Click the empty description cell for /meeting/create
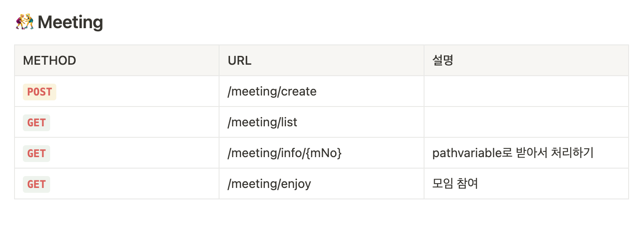 [x=527, y=91]
